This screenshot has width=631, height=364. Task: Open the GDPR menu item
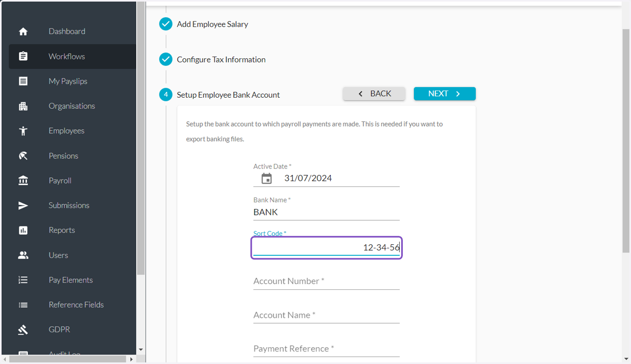click(x=73, y=330)
